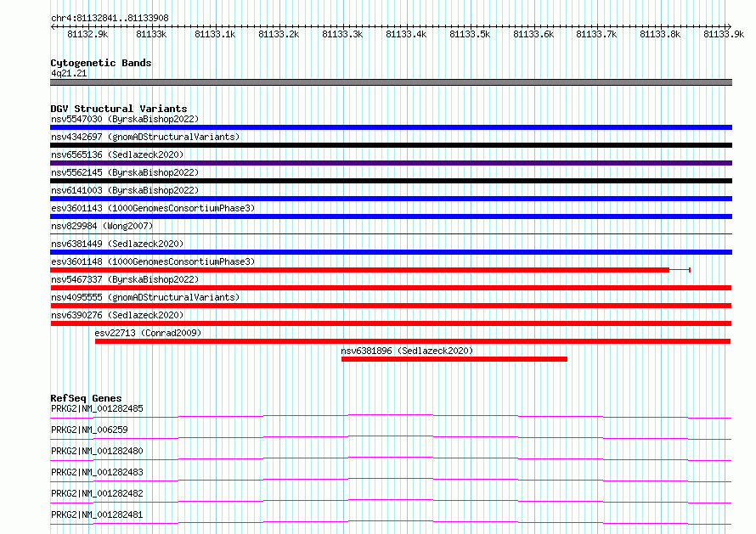
Task: Click the magenta line of PRKG2|NM_001282481
Action: point(391,522)
